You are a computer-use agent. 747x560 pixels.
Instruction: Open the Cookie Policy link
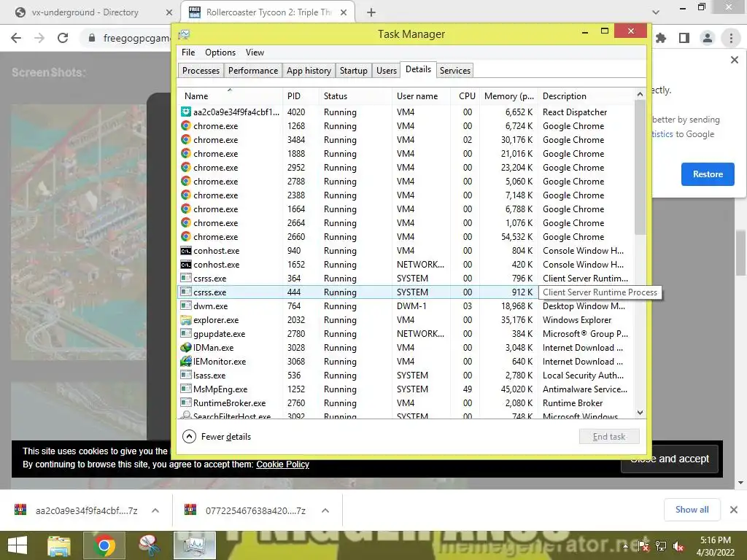click(x=282, y=464)
